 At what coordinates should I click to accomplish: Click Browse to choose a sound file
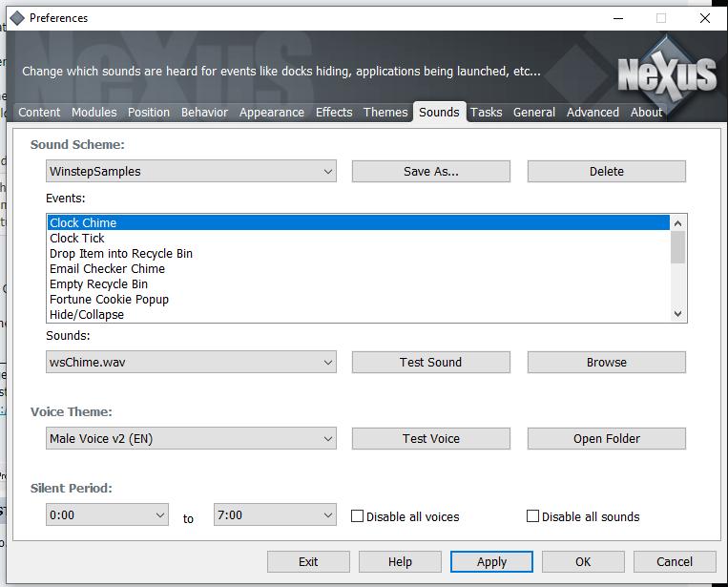(x=606, y=363)
